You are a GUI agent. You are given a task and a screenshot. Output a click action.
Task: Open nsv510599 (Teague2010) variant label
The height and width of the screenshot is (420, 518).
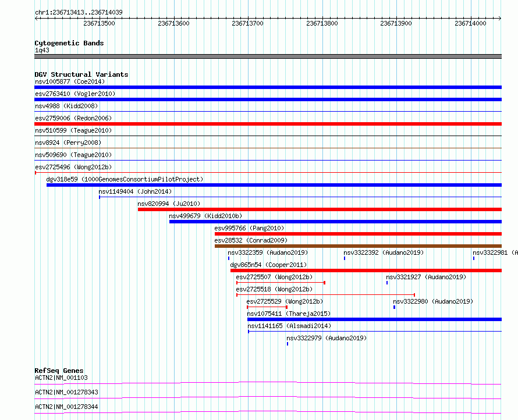tap(73, 130)
